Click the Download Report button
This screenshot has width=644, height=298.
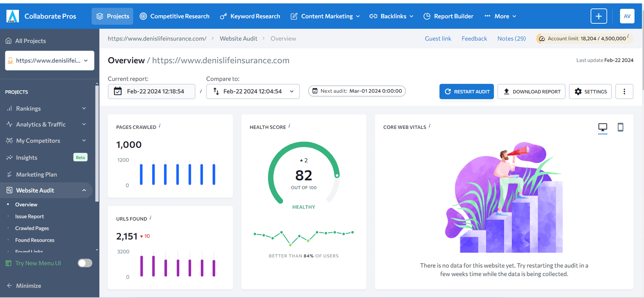[531, 91]
